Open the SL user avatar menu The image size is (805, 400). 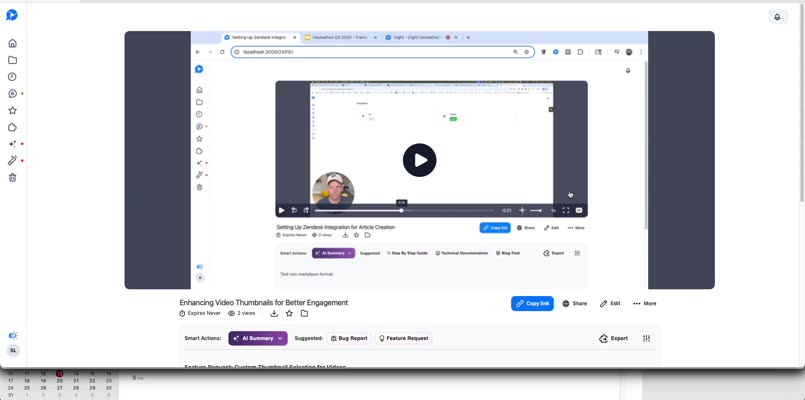(13, 350)
